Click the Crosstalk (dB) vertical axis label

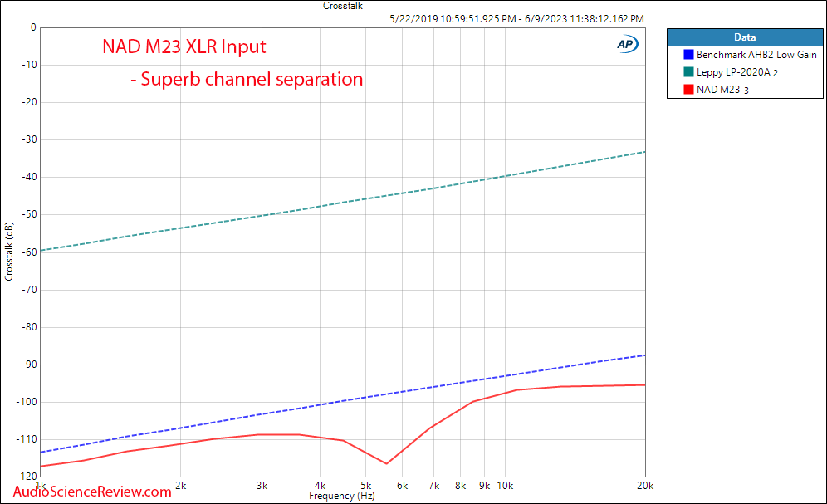tap(8, 252)
